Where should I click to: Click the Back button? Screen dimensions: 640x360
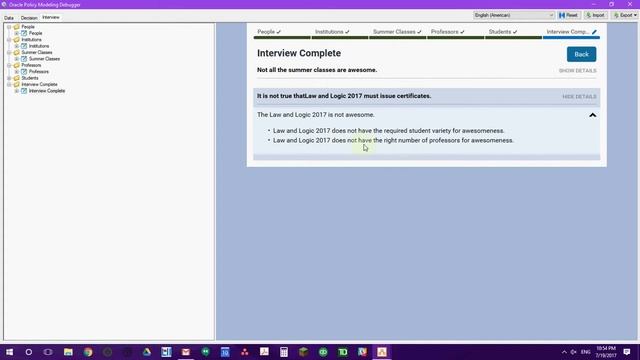click(581, 54)
